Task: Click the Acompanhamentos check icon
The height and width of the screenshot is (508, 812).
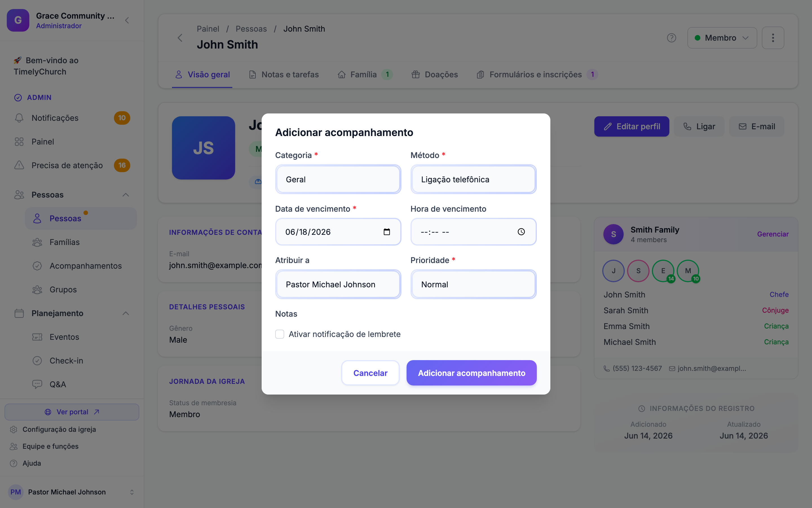Action: pos(37,266)
